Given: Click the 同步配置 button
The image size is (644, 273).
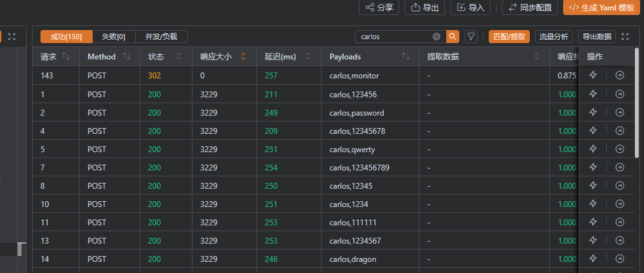Looking at the screenshot, I should (530, 7).
